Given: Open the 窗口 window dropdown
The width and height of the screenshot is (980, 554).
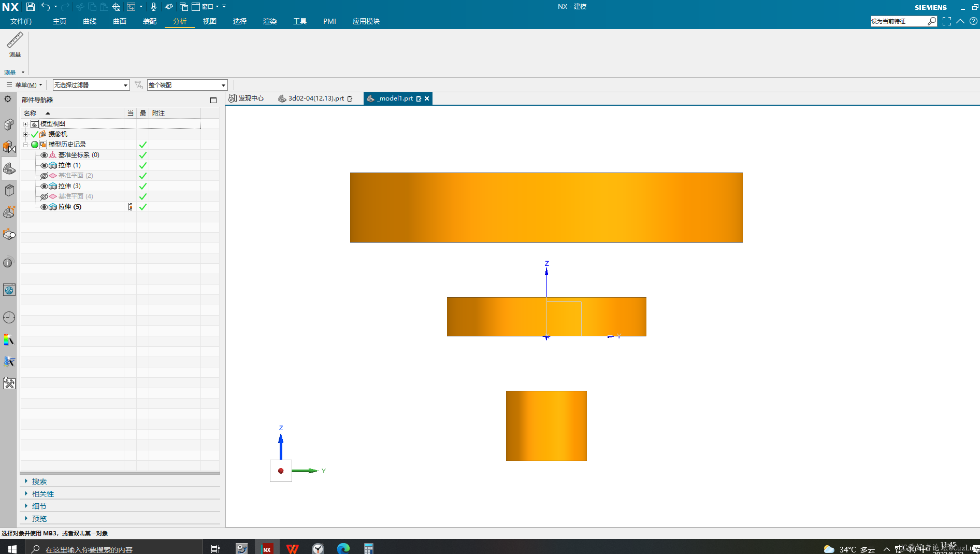Looking at the screenshot, I should tap(210, 7).
